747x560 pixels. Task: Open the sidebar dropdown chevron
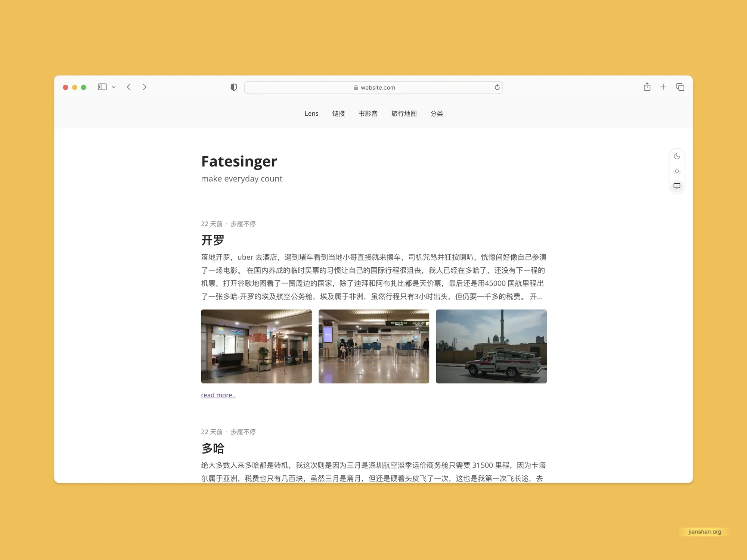pyautogui.click(x=114, y=87)
